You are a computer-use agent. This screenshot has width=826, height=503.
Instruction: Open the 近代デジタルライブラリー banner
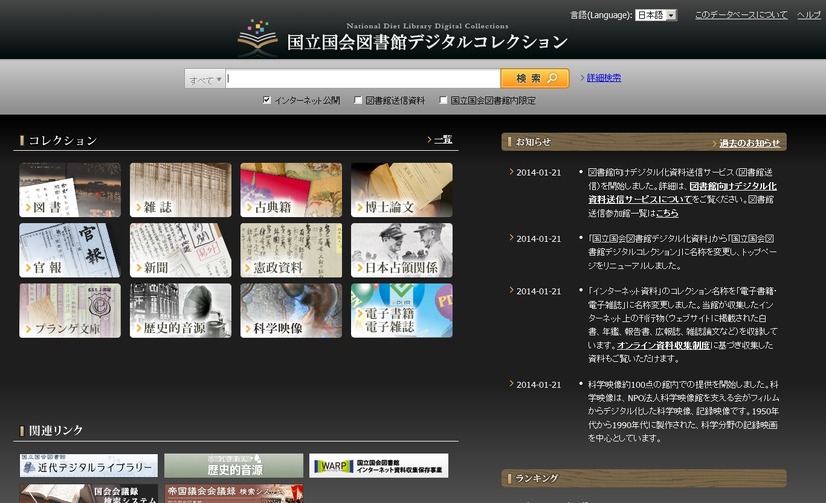88,466
